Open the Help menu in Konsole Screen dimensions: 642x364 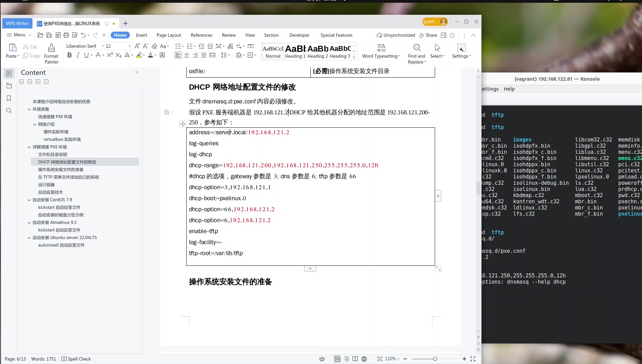(509, 89)
